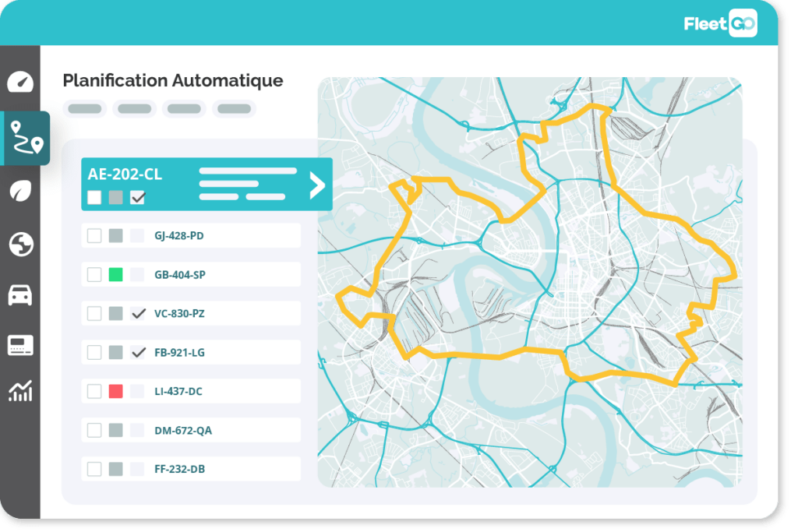Tick the white checkbox for GJ-428-PD
This screenshot has width=798, height=532.
94,235
